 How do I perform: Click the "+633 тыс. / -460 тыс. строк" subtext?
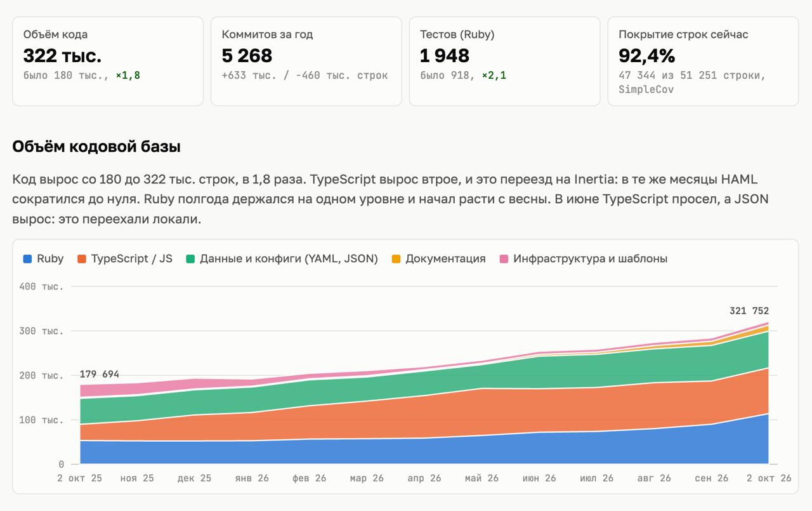pos(304,76)
